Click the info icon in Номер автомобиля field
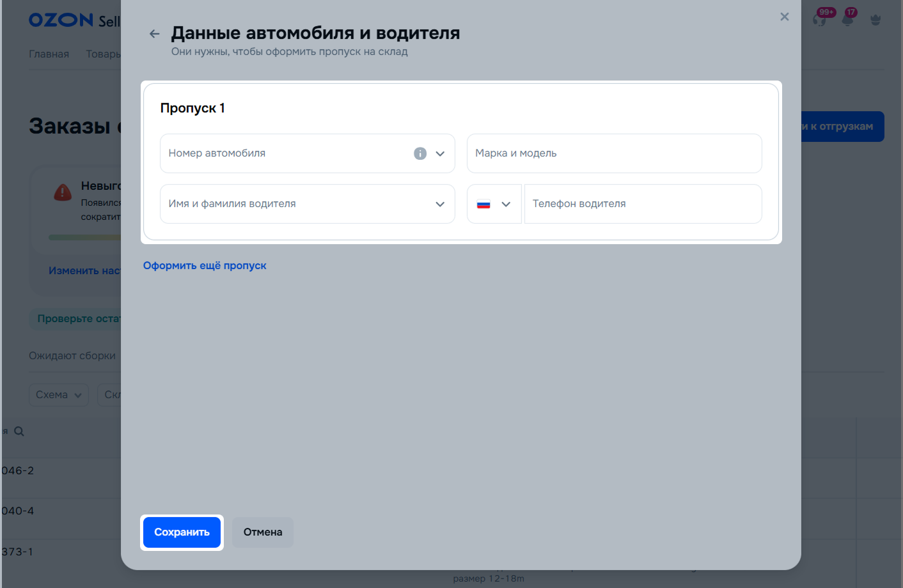903x588 pixels. pyautogui.click(x=420, y=153)
